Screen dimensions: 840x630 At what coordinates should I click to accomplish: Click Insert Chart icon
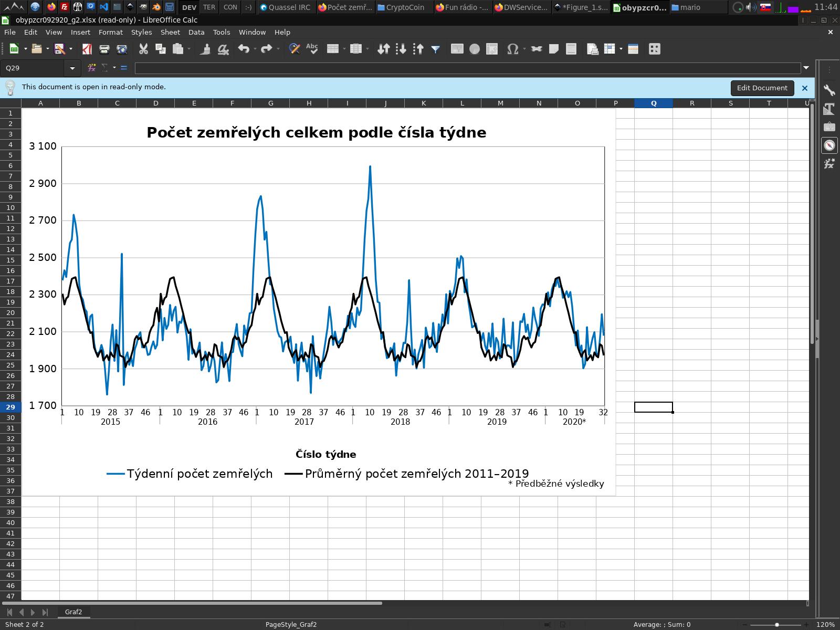tap(475, 49)
